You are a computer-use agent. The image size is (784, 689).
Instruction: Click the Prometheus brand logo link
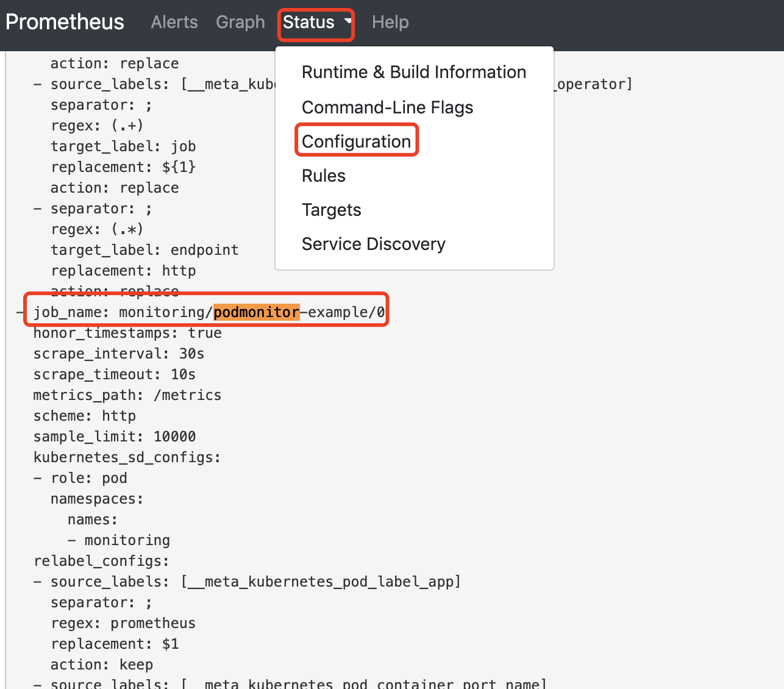(x=65, y=22)
